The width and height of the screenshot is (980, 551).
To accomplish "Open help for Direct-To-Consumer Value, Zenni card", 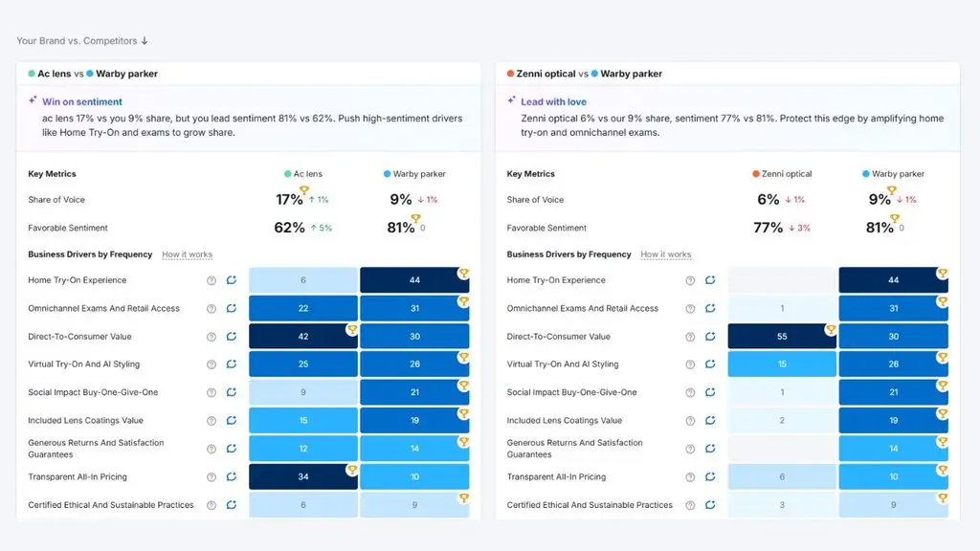I will 690,337.
